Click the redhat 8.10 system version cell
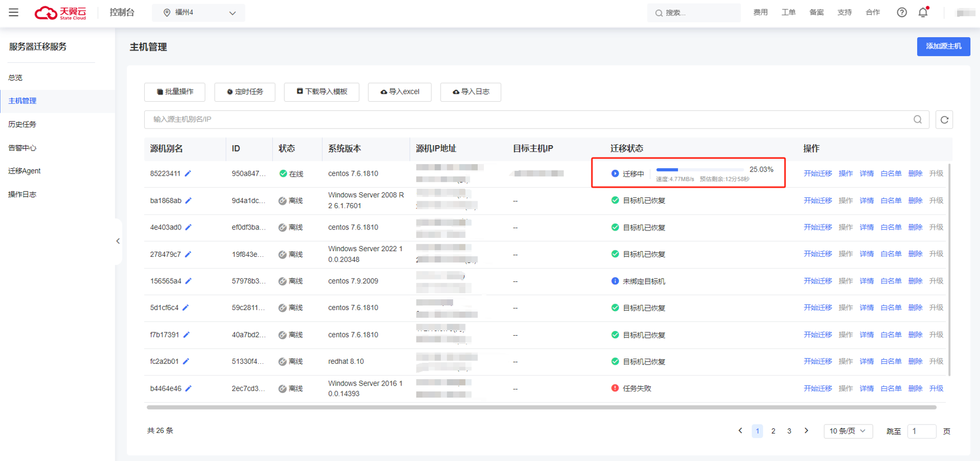Viewport: 980px width, 461px height. tap(346, 361)
